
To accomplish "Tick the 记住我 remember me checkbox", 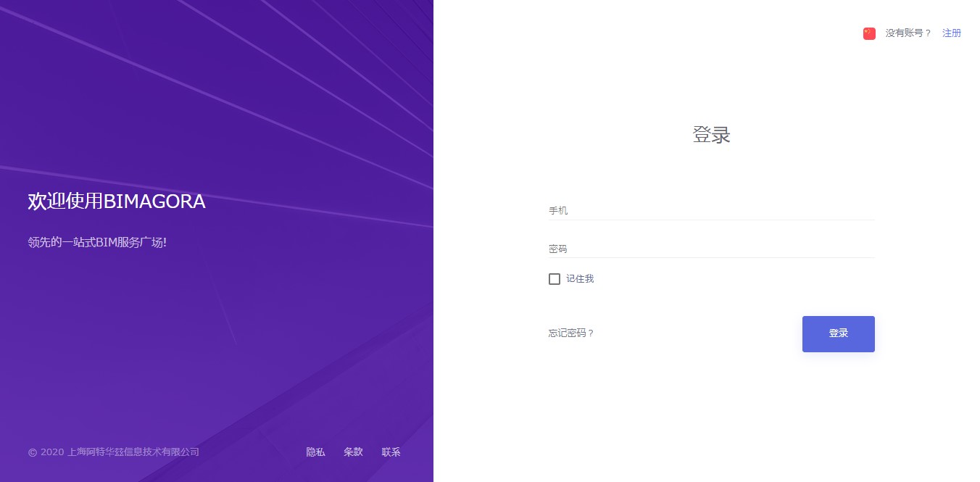I will pos(555,279).
